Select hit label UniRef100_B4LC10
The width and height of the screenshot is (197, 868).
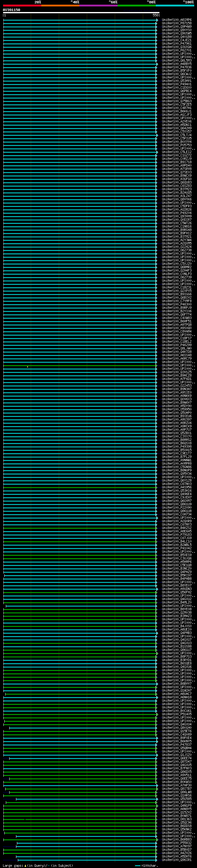(176, 542)
